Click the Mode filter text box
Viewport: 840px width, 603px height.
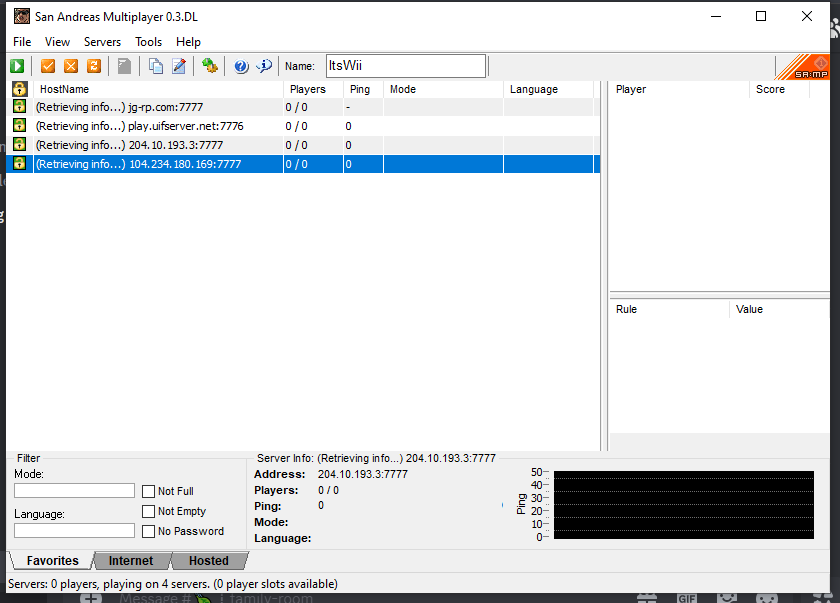pos(74,491)
